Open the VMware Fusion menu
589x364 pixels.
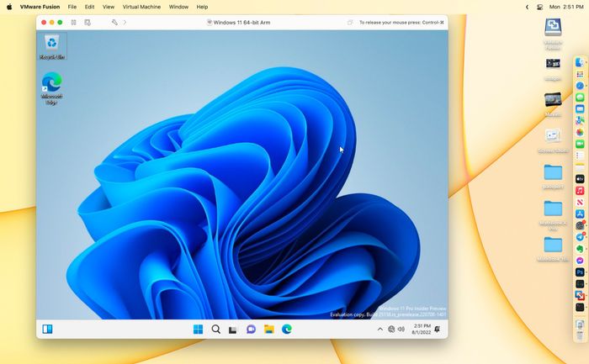(x=40, y=7)
